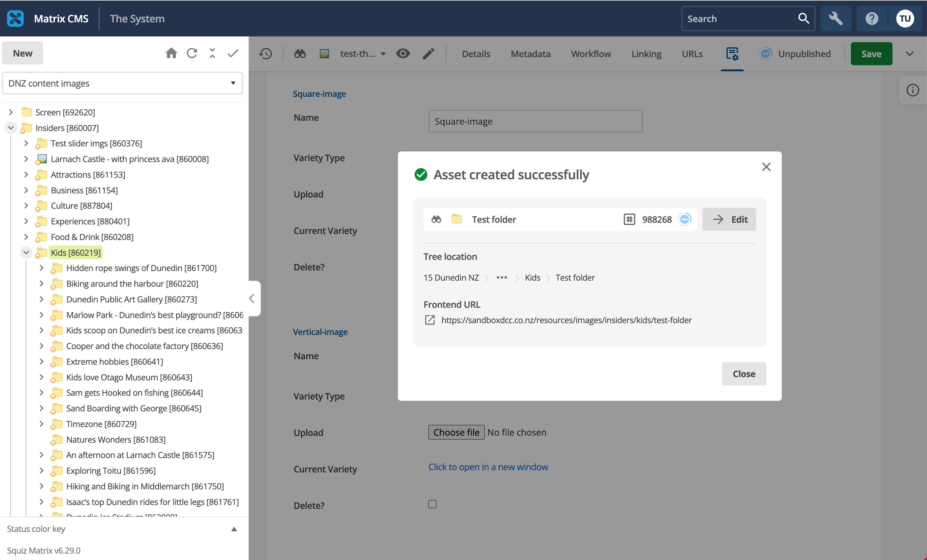Image resolution: width=927 pixels, height=560 pixels.
Task: Click the Unpublished status label
Action: (804, 54)
